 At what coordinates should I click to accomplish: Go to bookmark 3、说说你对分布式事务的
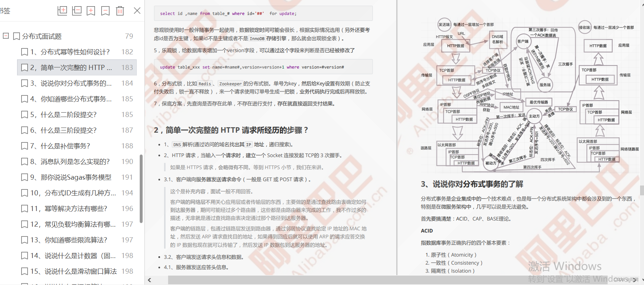click(x=71, y=83)
